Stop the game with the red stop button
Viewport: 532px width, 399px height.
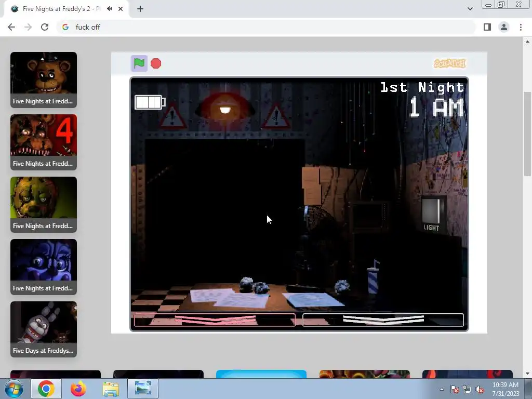coord(156,63)
